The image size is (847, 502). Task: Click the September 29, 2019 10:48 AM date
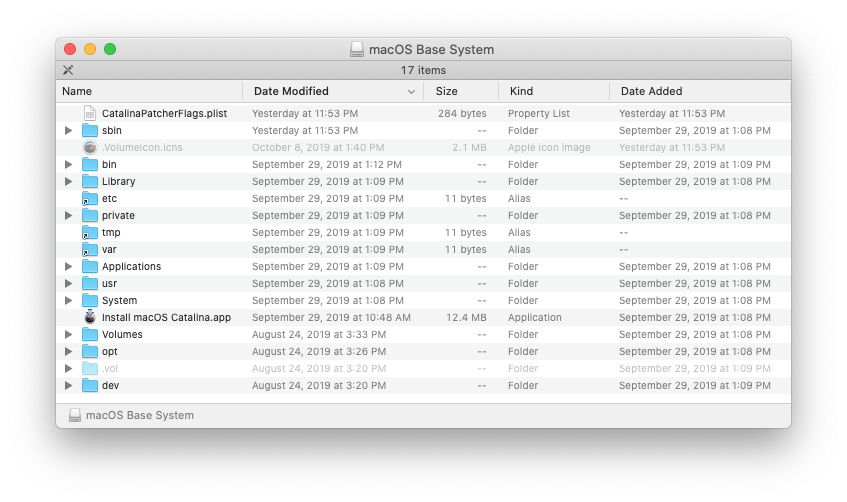coord(331,317)
